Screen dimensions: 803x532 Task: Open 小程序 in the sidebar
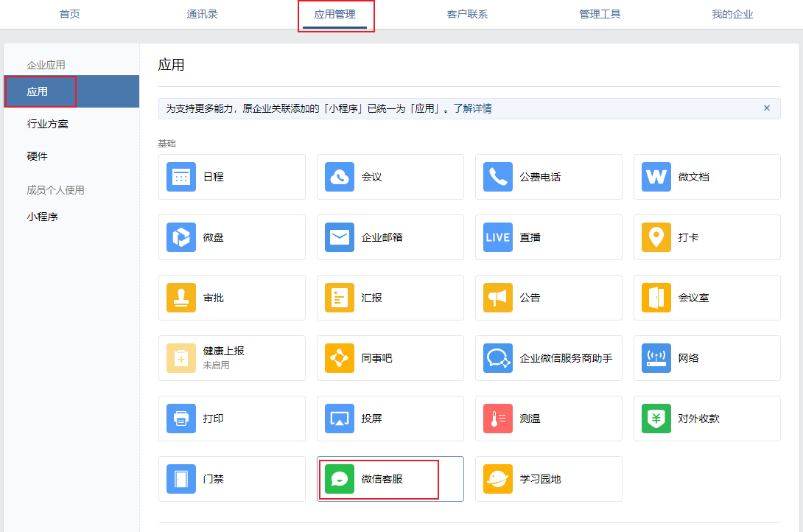[43, 217]
